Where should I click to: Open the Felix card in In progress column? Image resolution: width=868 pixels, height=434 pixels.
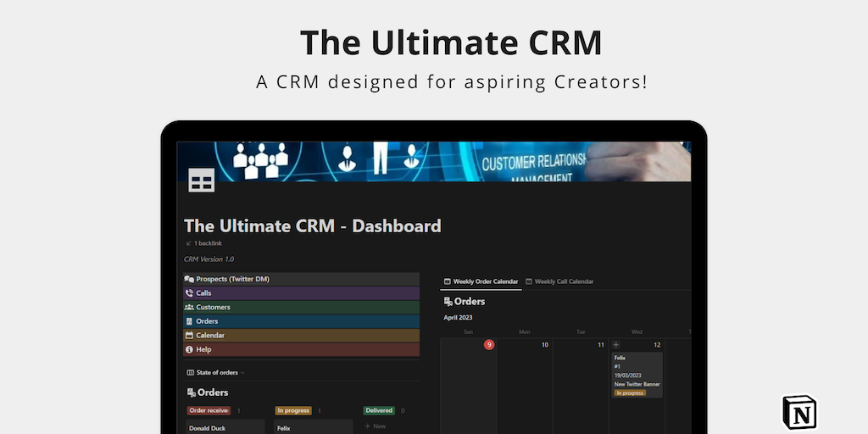[x=314, y=427]
